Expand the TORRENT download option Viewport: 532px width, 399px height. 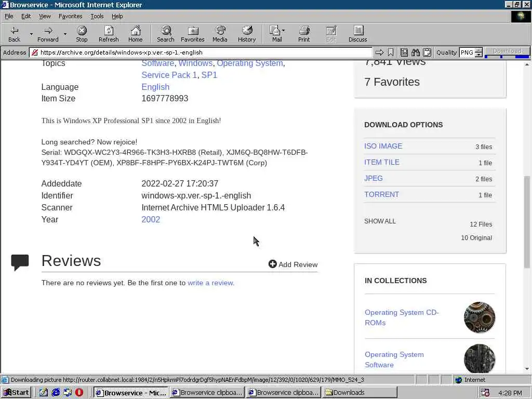381,194
